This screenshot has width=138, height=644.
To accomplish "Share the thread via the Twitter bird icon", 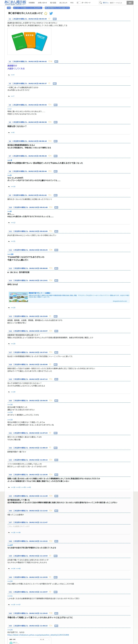I will click(x=51, y=14).
